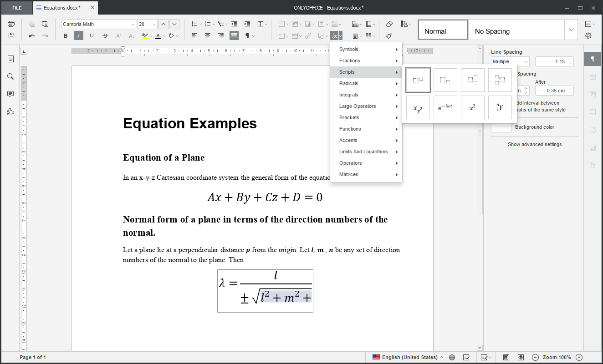The height and width of the screenshot is (364, 603).
Task: Click the yellow highlight color button
Action: click(145, 35)
